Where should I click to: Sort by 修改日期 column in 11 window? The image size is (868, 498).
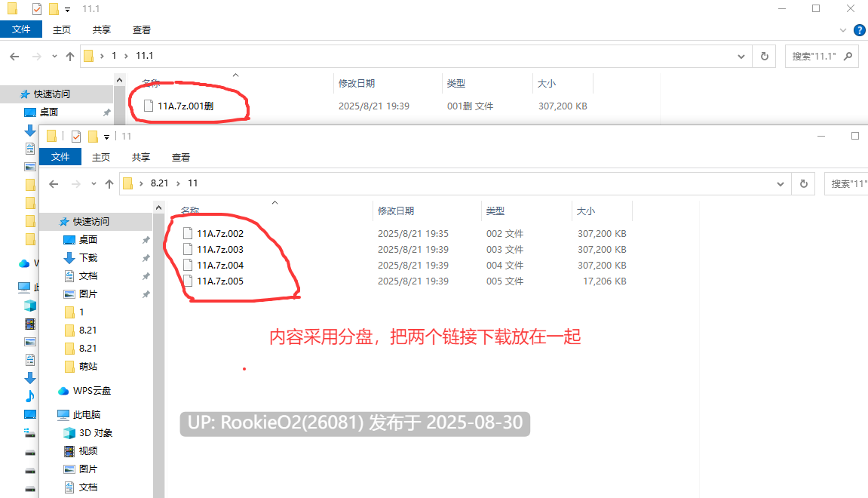pos(396,211)
